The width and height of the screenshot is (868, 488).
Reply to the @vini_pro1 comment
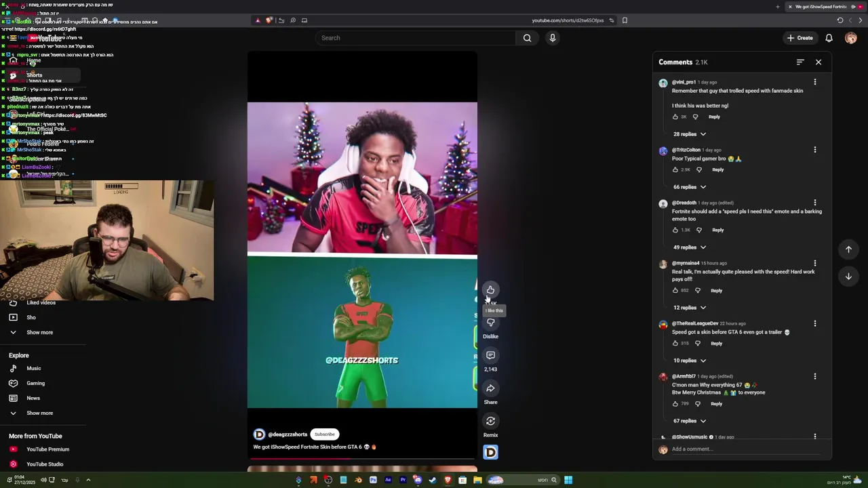pyautogui.click(x=714, y=117)
